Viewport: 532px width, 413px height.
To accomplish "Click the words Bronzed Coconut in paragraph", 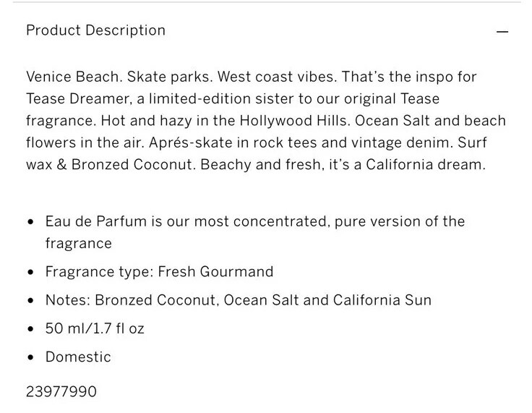I will (133, 165).
